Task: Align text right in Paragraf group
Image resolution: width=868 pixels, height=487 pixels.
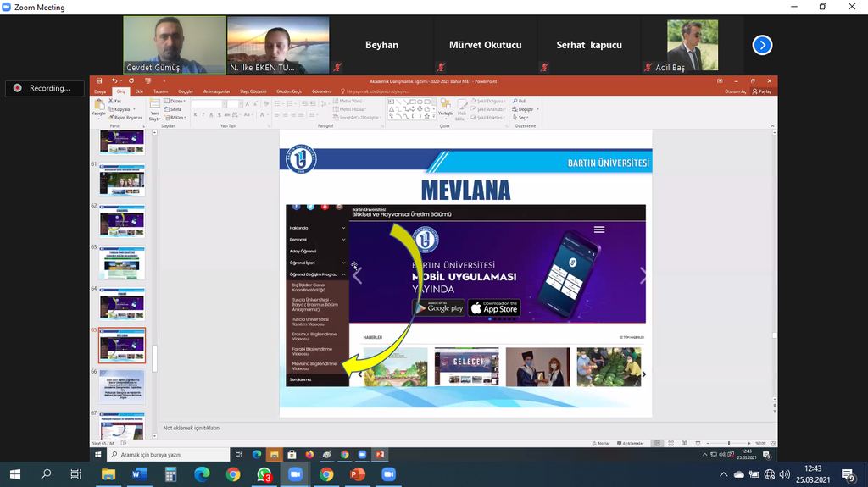Action: [292, 115]
